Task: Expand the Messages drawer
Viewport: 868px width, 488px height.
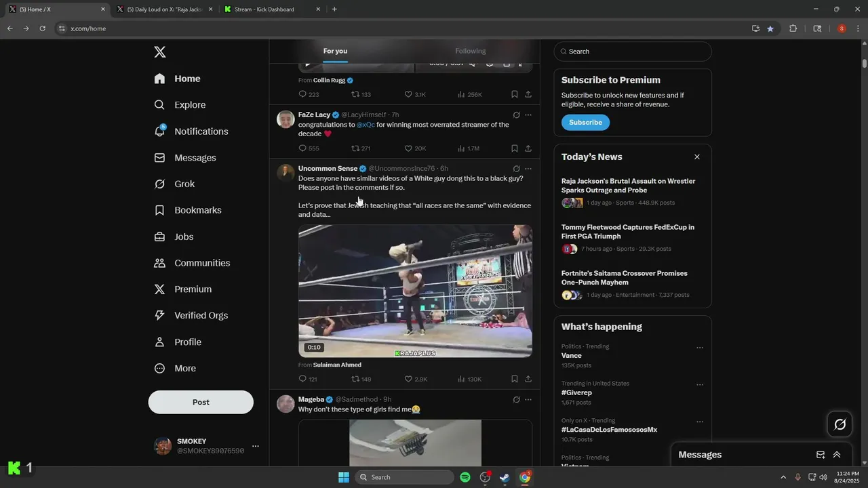Action: tap(837, 455)
